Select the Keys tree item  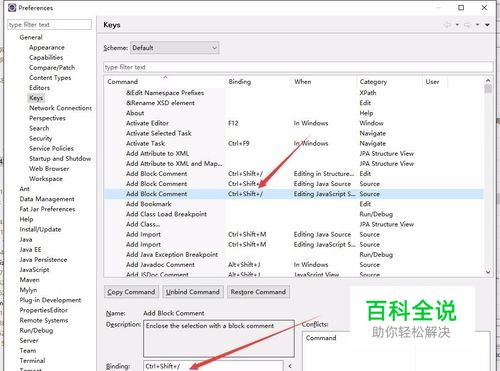pos(36,98)
